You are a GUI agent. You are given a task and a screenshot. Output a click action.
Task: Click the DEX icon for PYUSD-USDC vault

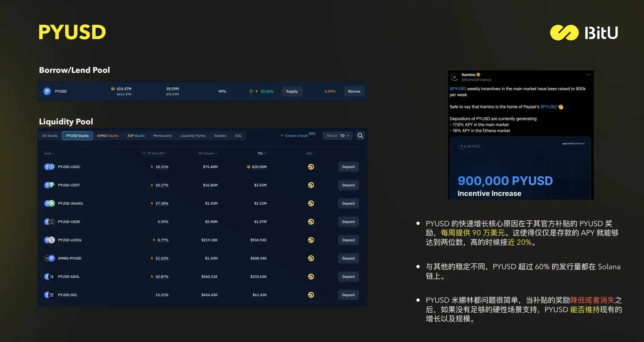pyautogui.click(x=311, y=167)
